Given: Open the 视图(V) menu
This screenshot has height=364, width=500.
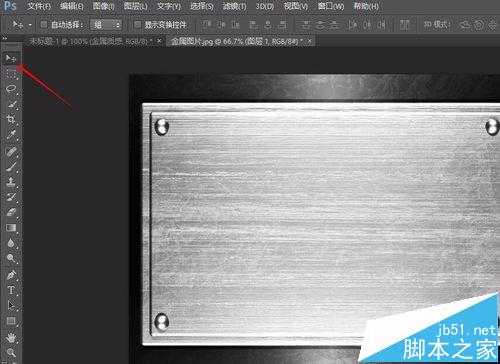Looking at the screenshot, I should click(296, 6).
